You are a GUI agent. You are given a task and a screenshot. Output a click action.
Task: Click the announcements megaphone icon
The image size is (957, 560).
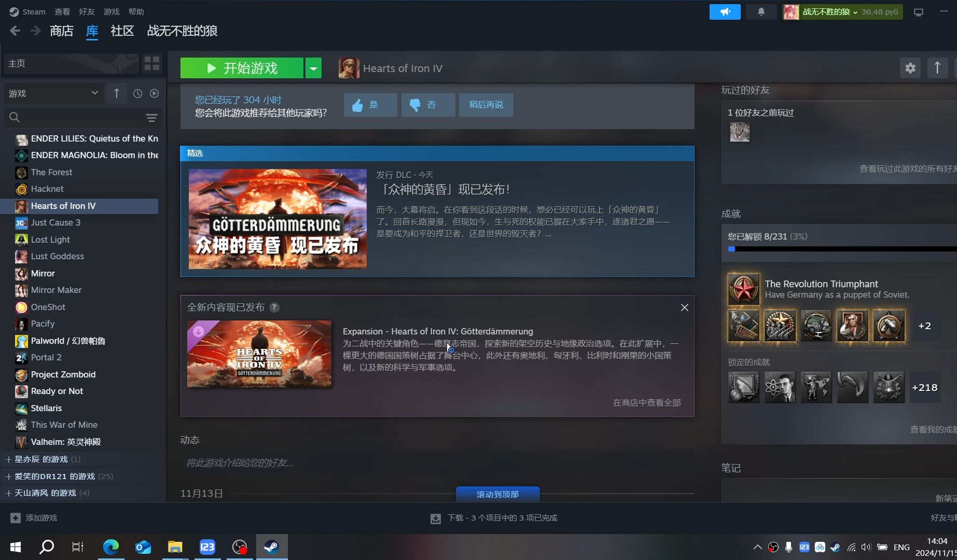pos(725,11)
